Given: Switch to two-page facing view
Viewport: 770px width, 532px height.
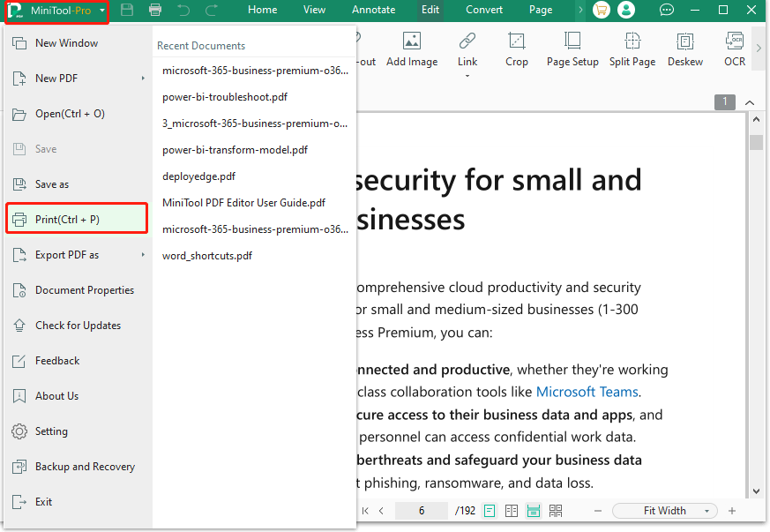Looking at the screenshot, I should (512, 511).
